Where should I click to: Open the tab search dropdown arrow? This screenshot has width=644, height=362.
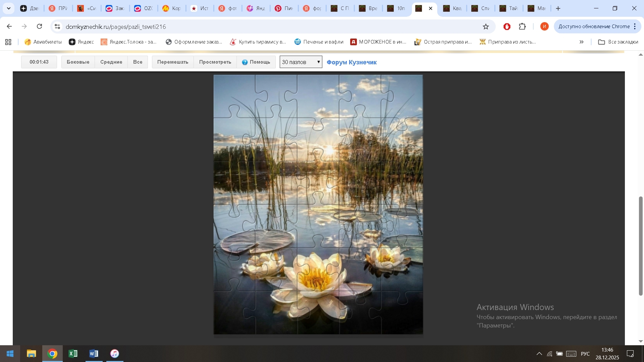coord(9,8)
